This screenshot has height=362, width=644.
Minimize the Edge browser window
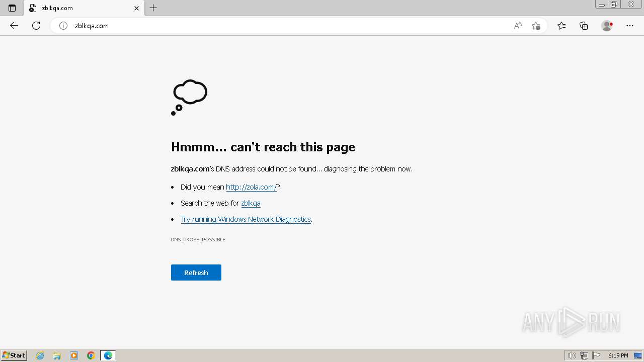coord(602,5)
